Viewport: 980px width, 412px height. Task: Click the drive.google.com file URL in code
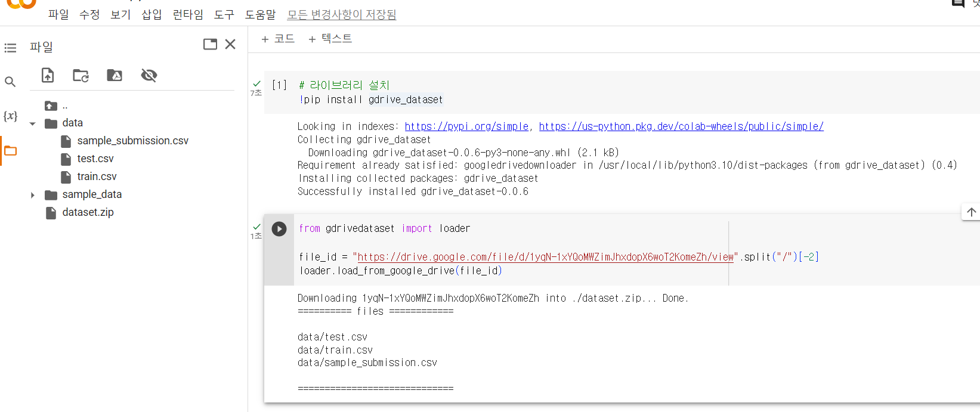point(546,257)
